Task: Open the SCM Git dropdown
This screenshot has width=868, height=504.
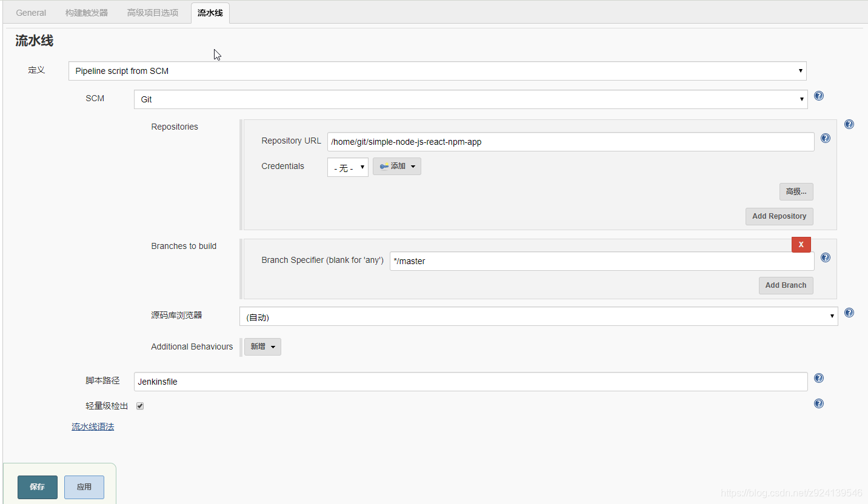Action: click(x=471, y=99)
